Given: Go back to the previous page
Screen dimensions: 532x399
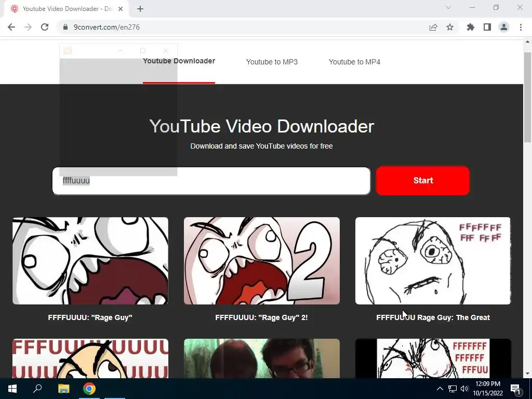Looking at the screenshot, I should coord(11,27).
